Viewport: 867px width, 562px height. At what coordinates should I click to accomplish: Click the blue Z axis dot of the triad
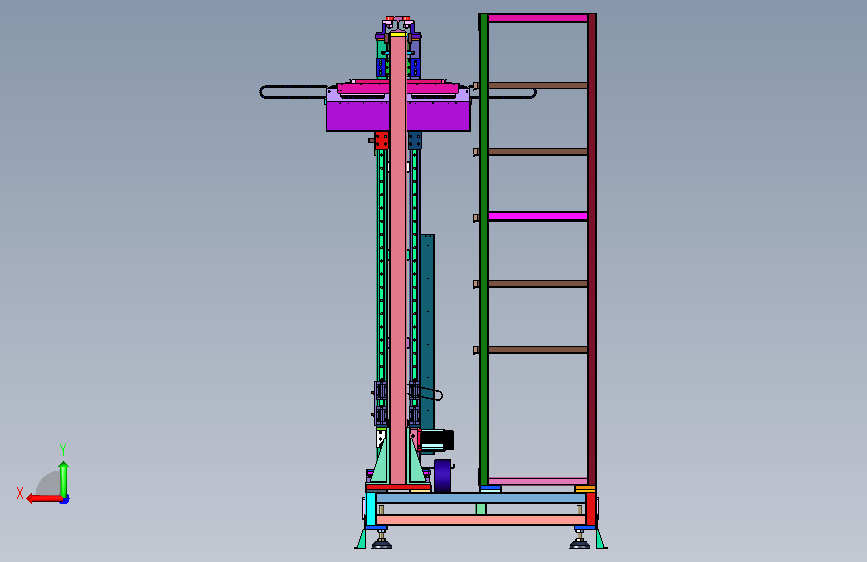(65, 500)
